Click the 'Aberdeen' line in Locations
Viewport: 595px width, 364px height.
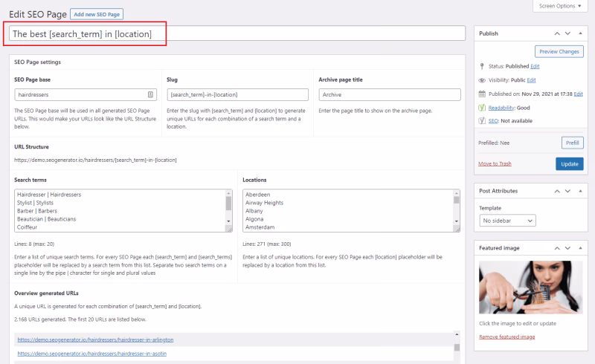[257, 195]
